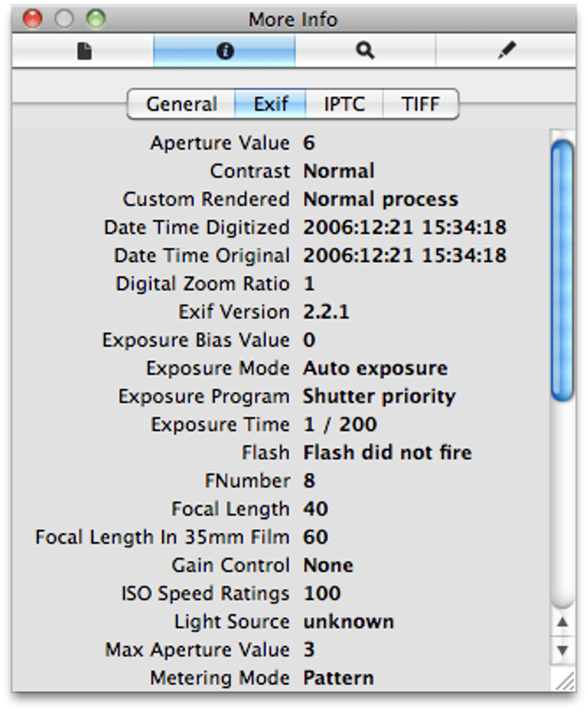Click Flash did not fire value

388,453
